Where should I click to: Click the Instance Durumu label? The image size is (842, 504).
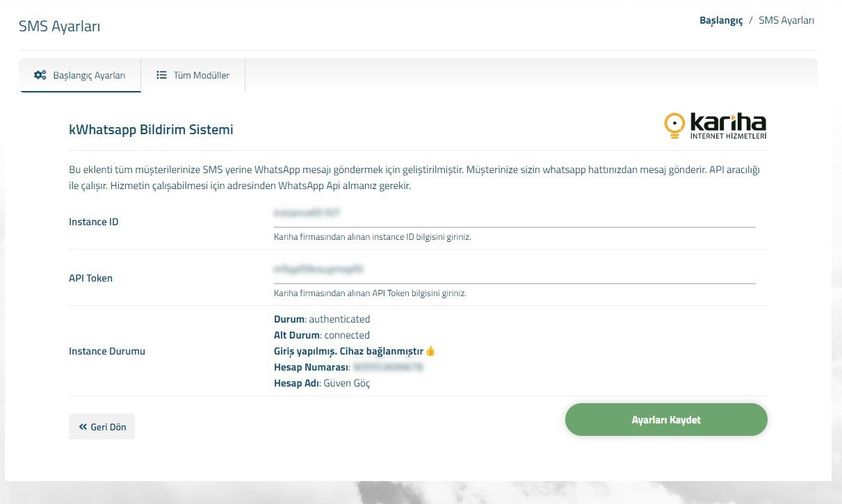pyautogui.click(x=107, y=351)
